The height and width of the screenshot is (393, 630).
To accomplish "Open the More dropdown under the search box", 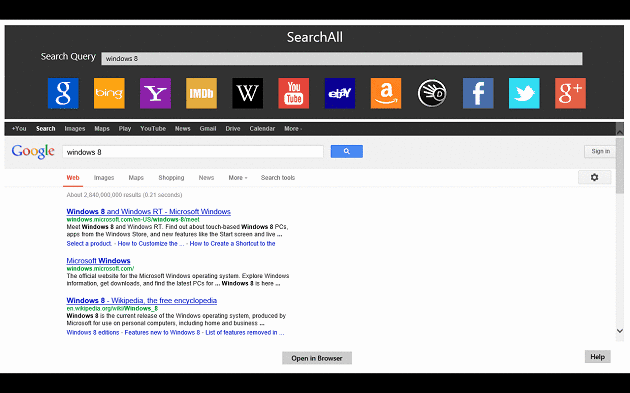I will pyautogui.click(x=237, y=178).
